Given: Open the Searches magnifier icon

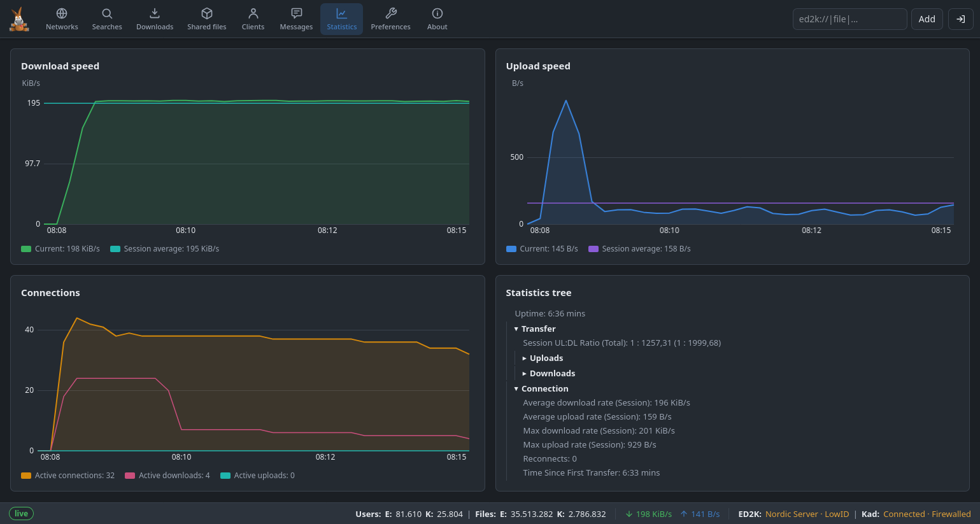Looking at the screenshot, I should 107,13.
